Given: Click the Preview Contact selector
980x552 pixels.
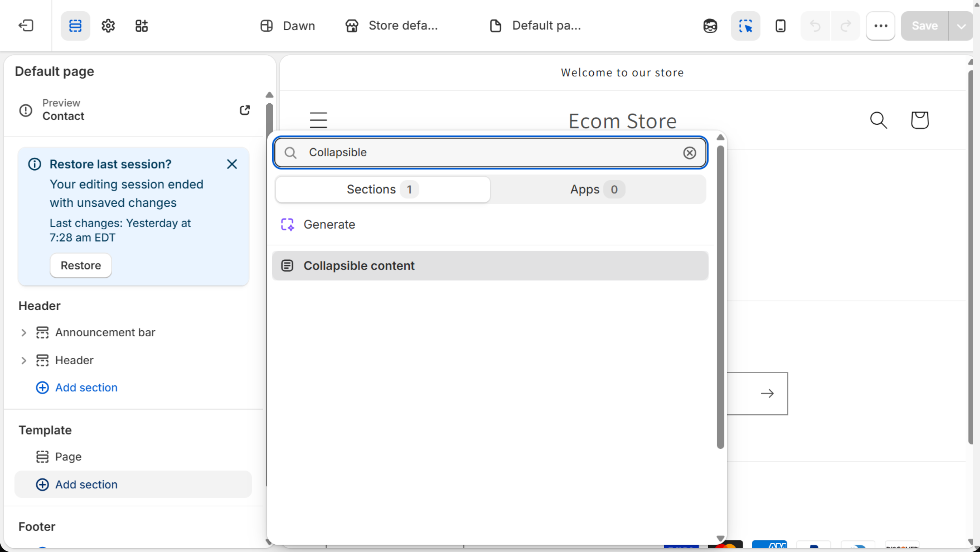Looking at the screenshot, I should pyautogui.click(x=63, y=109).
